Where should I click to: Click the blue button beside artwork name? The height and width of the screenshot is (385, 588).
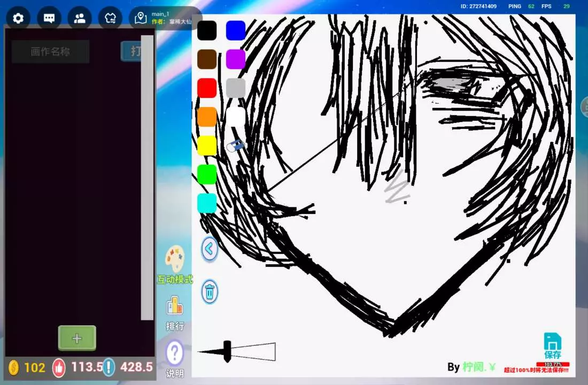coord(131,51)
